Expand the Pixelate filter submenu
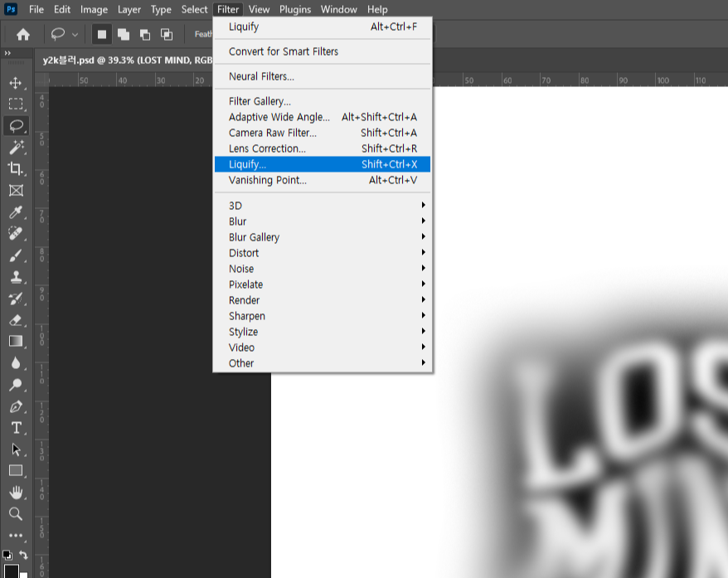This screenshot has height=578, width=728. 323,284
